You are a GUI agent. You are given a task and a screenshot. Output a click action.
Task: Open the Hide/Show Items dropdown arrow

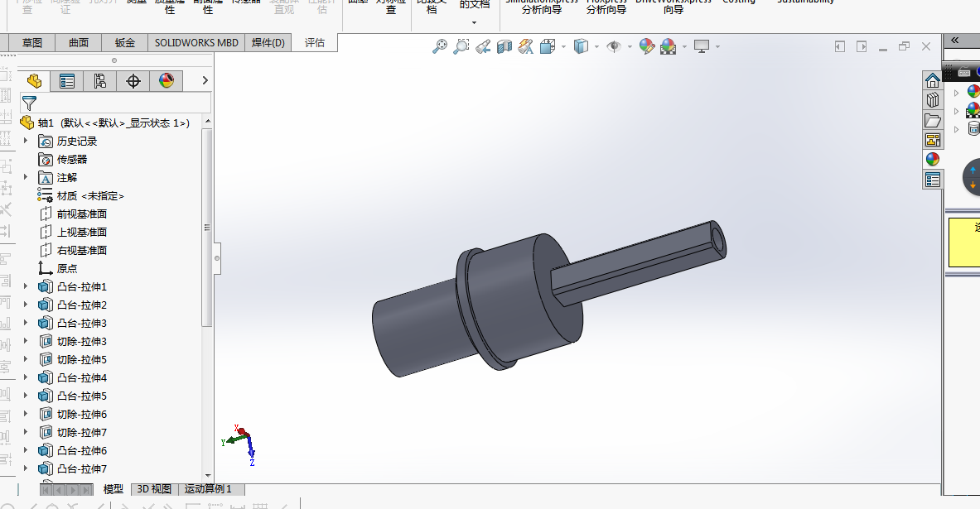[x=630, y=47]
